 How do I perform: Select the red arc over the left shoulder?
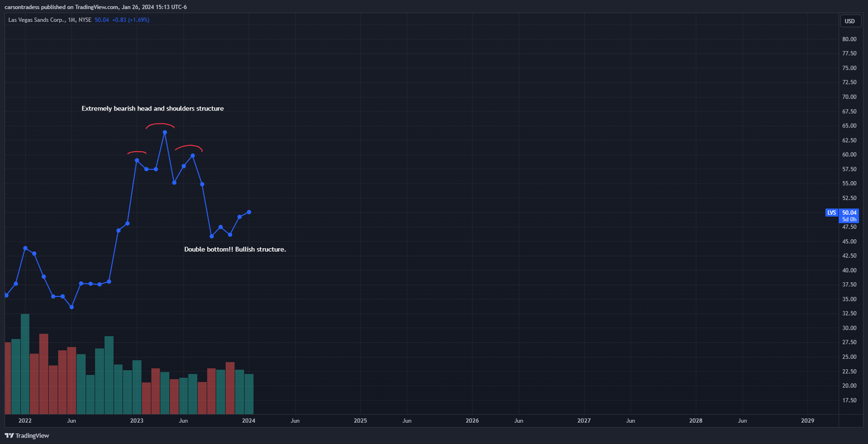[137, 152]
